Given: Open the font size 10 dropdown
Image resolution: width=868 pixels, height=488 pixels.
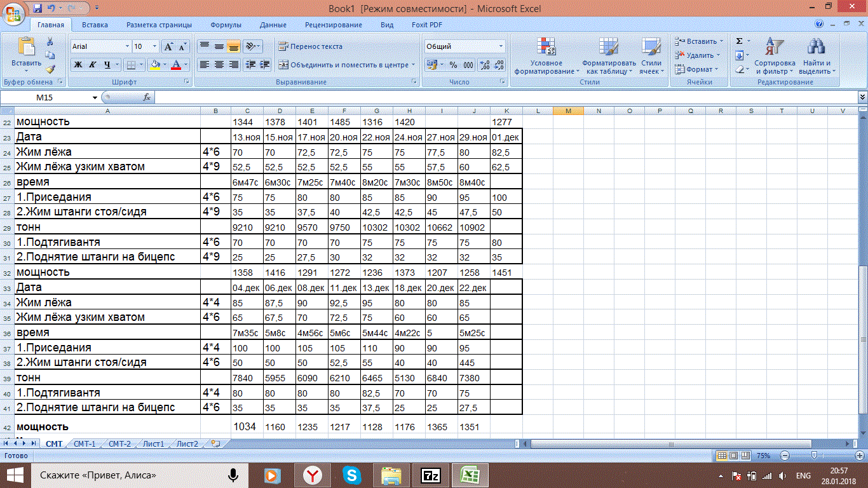Looking at the screenshot, I should [x=154, y=46].
